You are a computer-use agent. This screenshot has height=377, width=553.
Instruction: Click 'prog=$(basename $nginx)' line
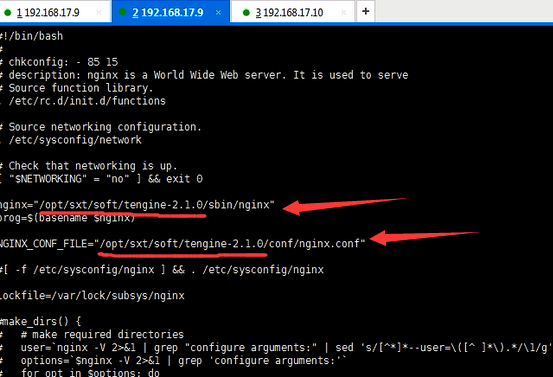pyautogui.click(x=68, y=218)
